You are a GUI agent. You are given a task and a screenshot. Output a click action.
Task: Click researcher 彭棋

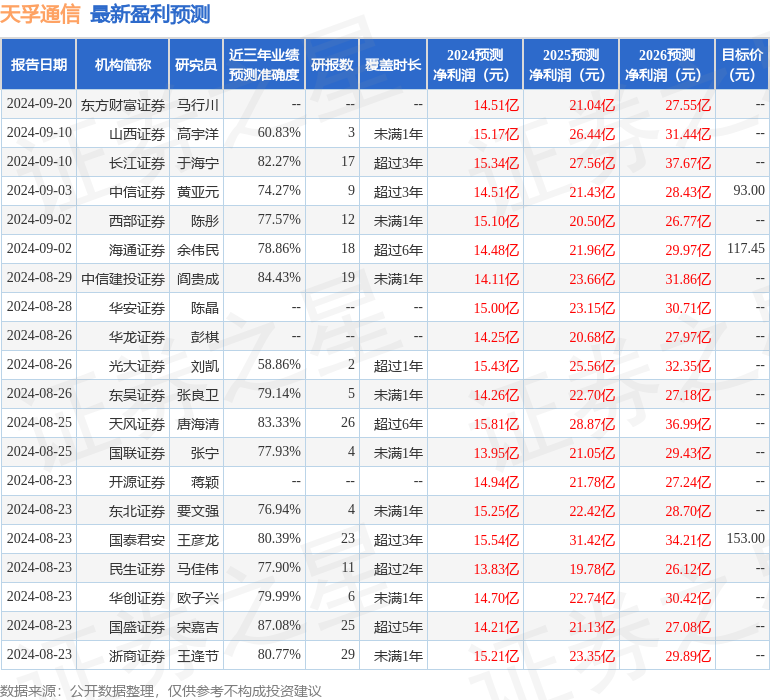(205, 337)
